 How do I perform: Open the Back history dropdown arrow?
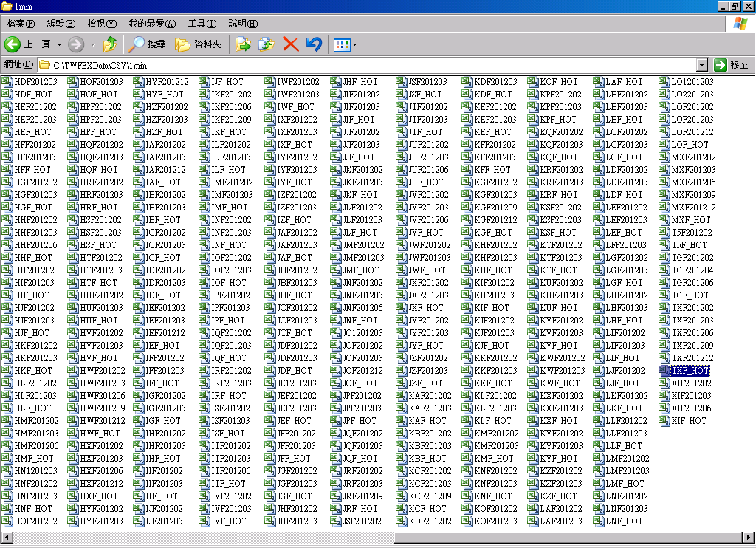point(59,45)
